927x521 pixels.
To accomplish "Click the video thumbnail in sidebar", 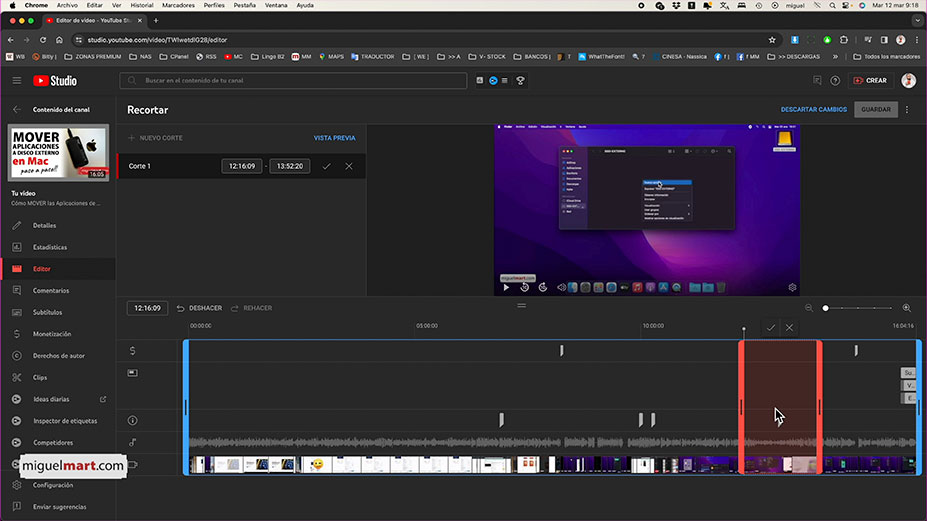I will pos(58,152).
